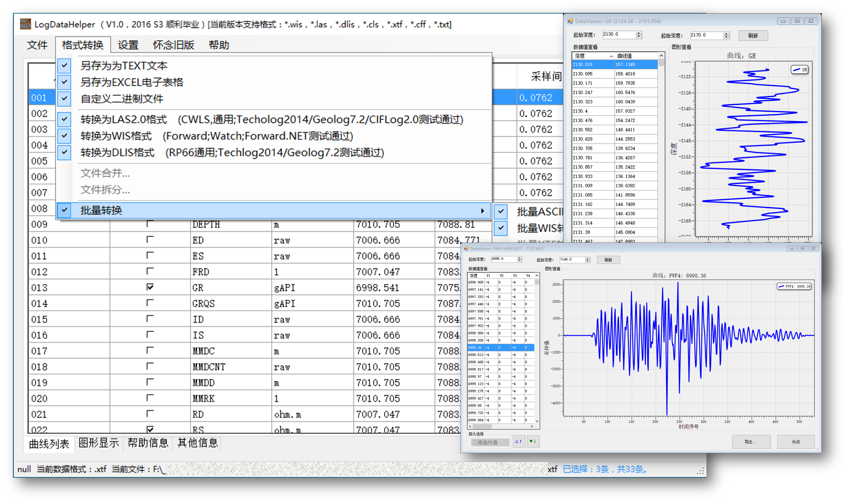Screen dimensions: 848x504
Task: Select the 6998.513 row in PWF4 table
Action: pyautogui.click(x=501, y=355)
